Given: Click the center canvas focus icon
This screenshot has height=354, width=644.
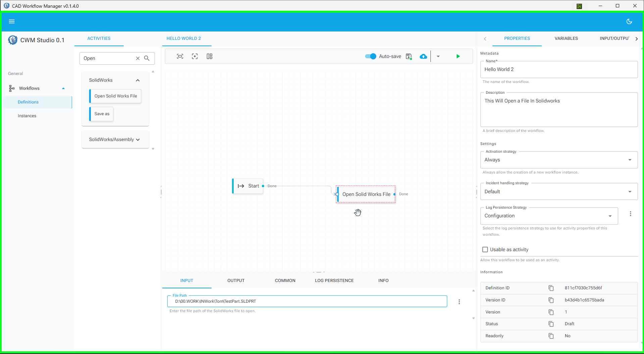Looking at the screenshot, I should pyautogui.click(x=195, y=56).
